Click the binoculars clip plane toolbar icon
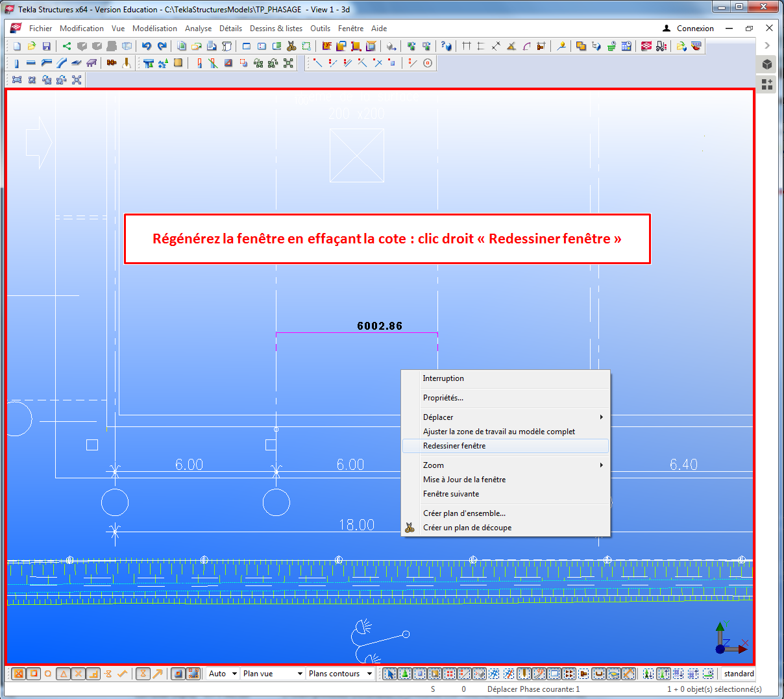Image resolution: width=784 pixels, height=699 pixels. (x=291, y=46)
